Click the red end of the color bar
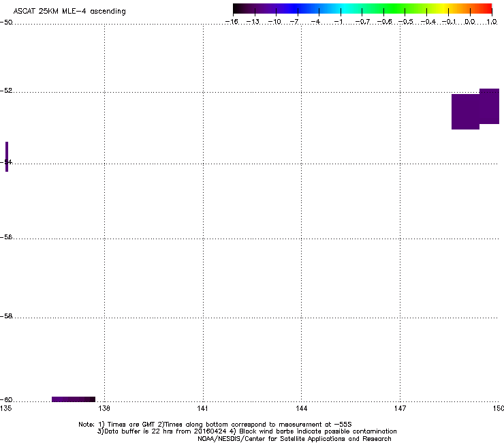Screen dimensions: 504x443 pyautogui.click(x=487, y=9)
